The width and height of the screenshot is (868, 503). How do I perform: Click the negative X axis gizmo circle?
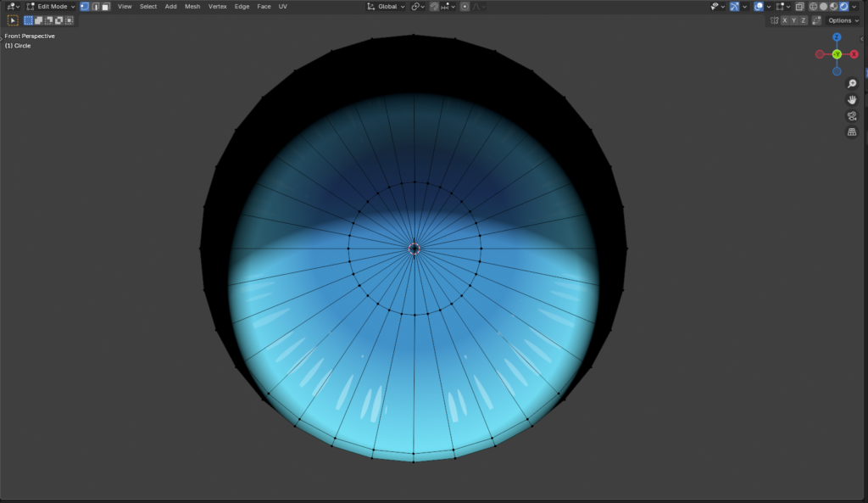820,54
